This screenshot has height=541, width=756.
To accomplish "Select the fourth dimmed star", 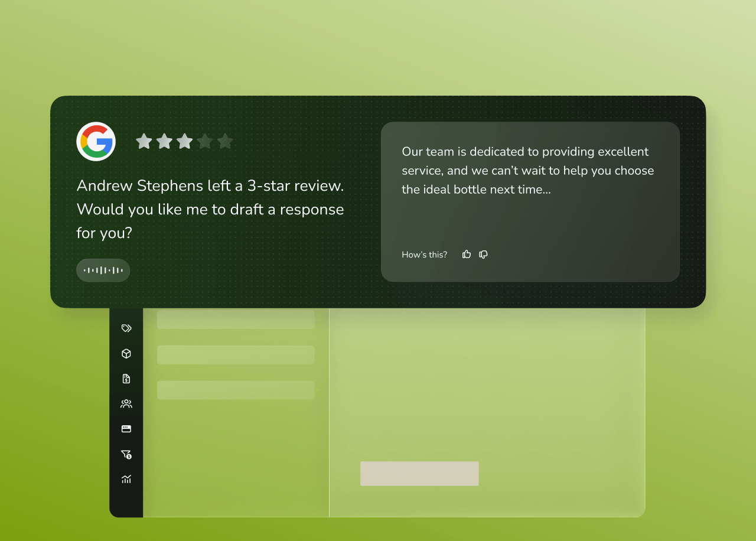I will [205, 141].
